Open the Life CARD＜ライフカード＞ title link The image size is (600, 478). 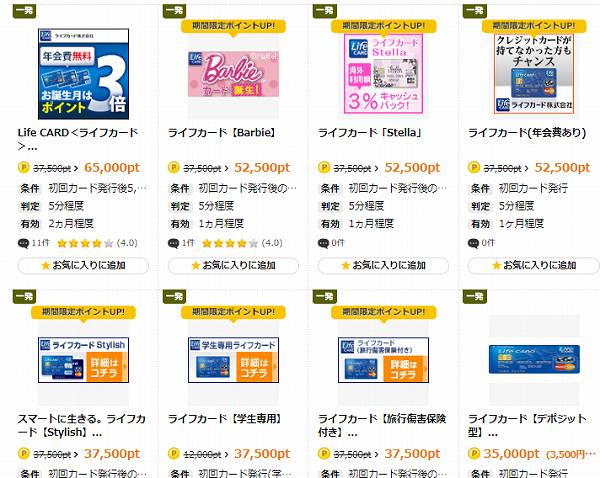pyautogui.click(x=78, y=139)
